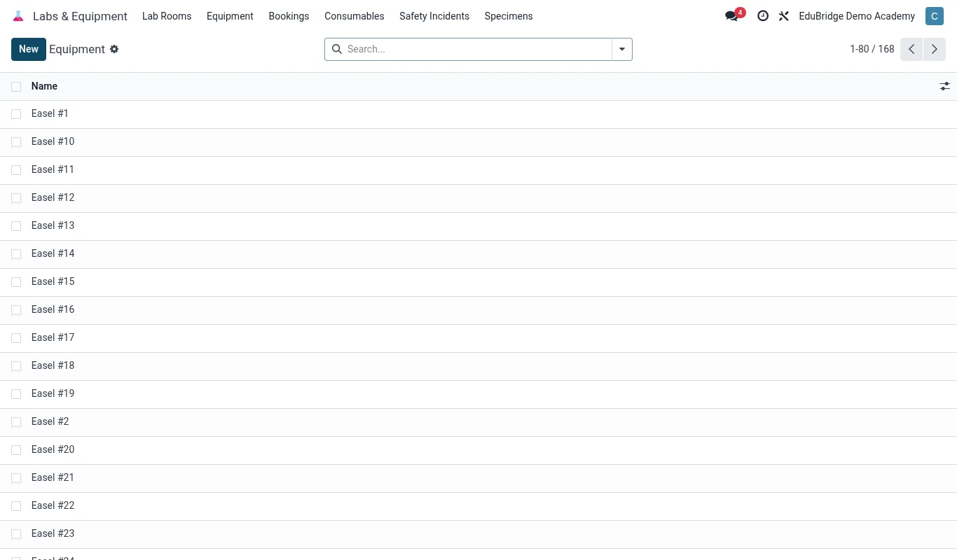Open the Lab Rooms menu
Image resolution: width=957 pixels, height=560 pixels.
point(167,16)
